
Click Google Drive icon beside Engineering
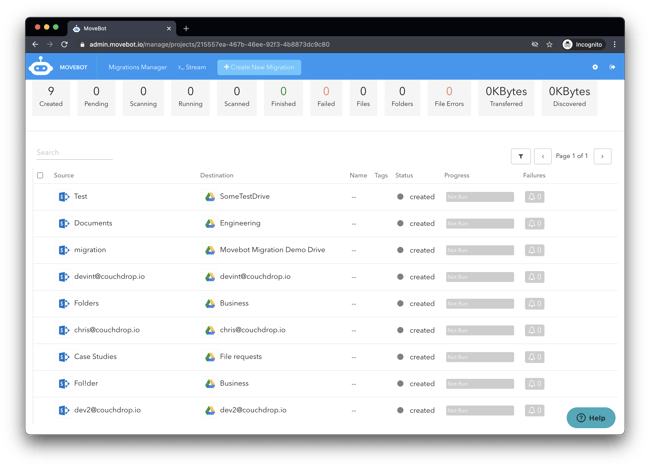point(210,224)
